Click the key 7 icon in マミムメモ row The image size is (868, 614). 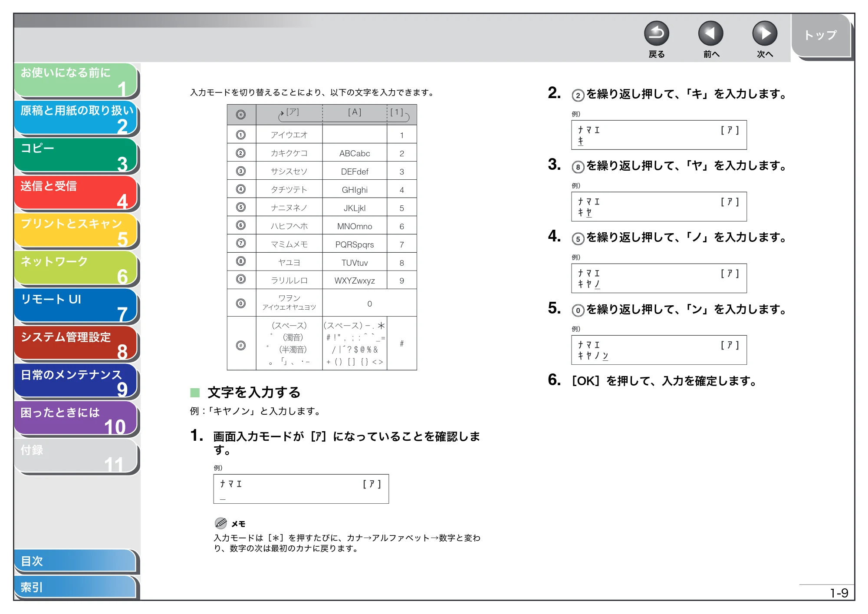coord(241,243)
